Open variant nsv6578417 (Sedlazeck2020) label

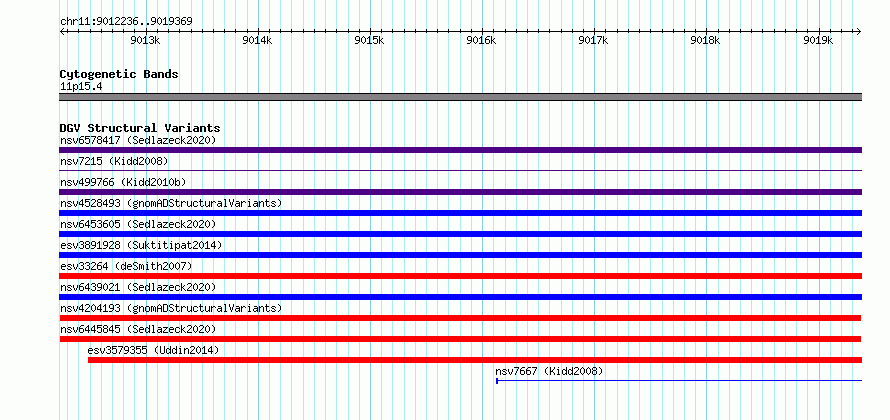[x=138, y=140]
